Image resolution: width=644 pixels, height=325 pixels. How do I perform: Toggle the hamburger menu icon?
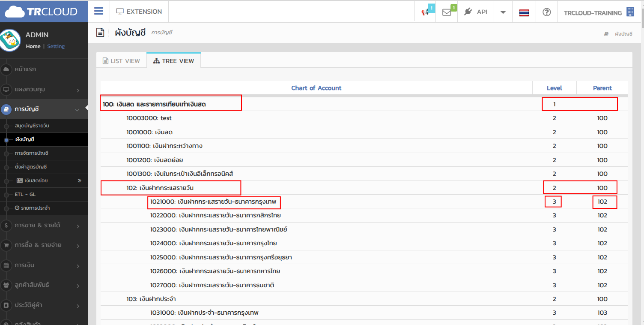98,11
